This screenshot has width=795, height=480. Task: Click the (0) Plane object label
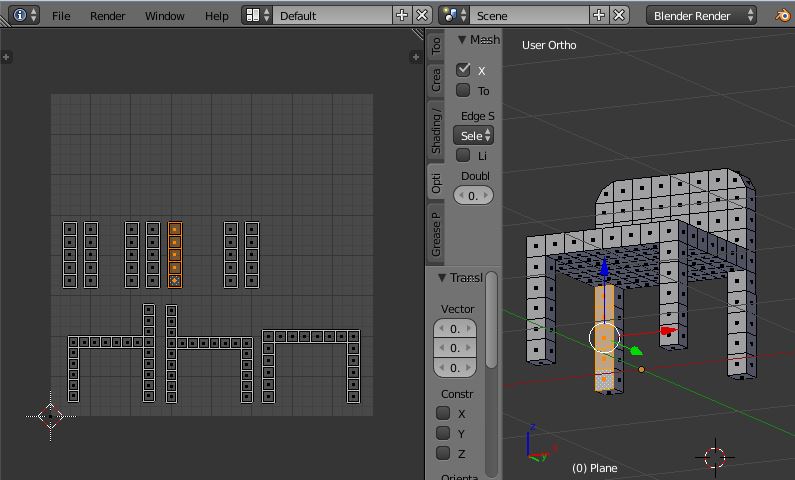[x=595, y=468]
